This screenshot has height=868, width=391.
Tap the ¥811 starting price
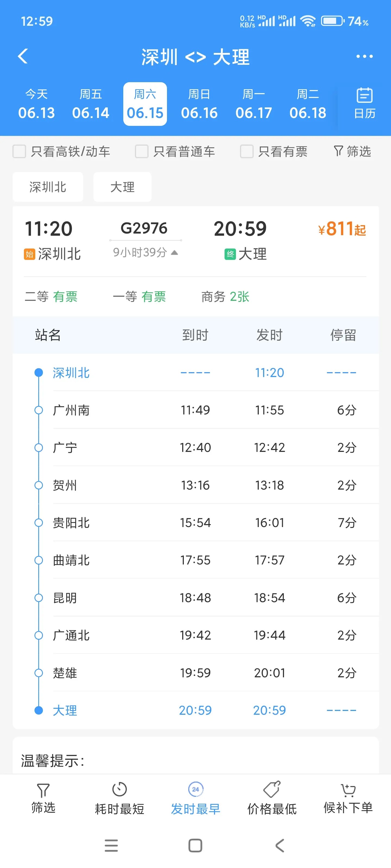[341, 229]
